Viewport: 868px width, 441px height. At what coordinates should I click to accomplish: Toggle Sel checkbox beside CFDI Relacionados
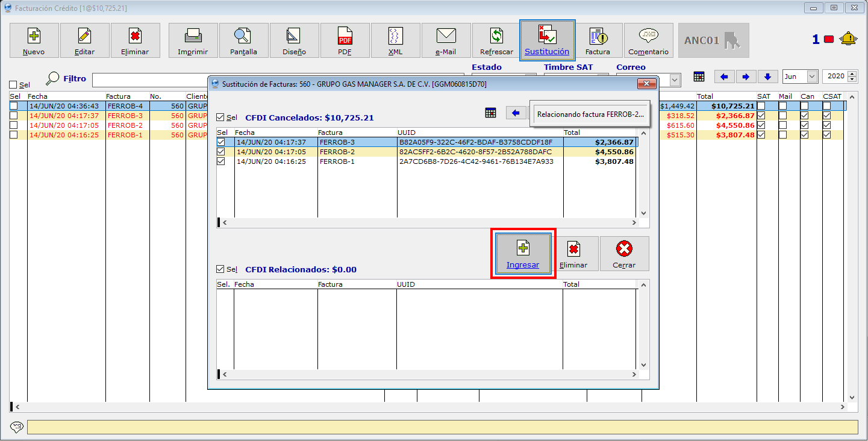[221, 269]
